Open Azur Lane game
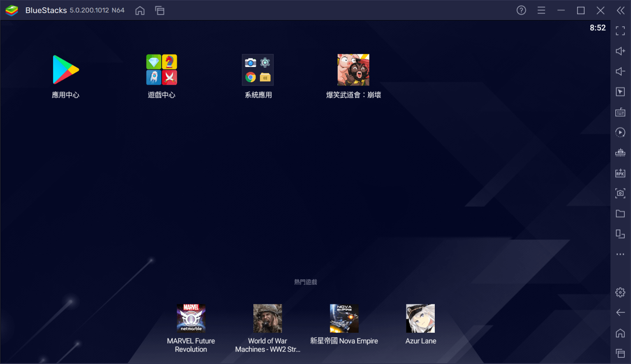The width and height of the screenshot is (631, 364). (420, 318)
